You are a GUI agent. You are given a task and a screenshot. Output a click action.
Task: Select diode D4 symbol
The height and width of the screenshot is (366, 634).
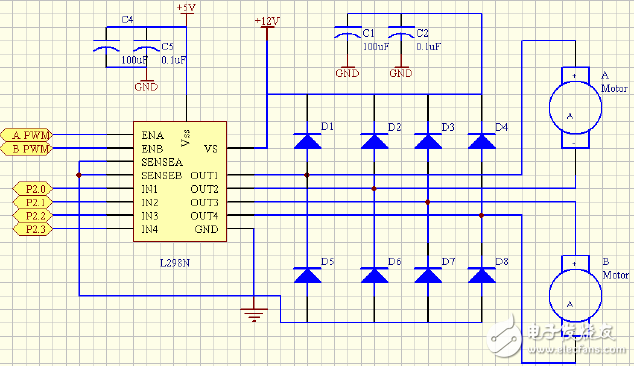pyautogui.click(x=482, y=141)
